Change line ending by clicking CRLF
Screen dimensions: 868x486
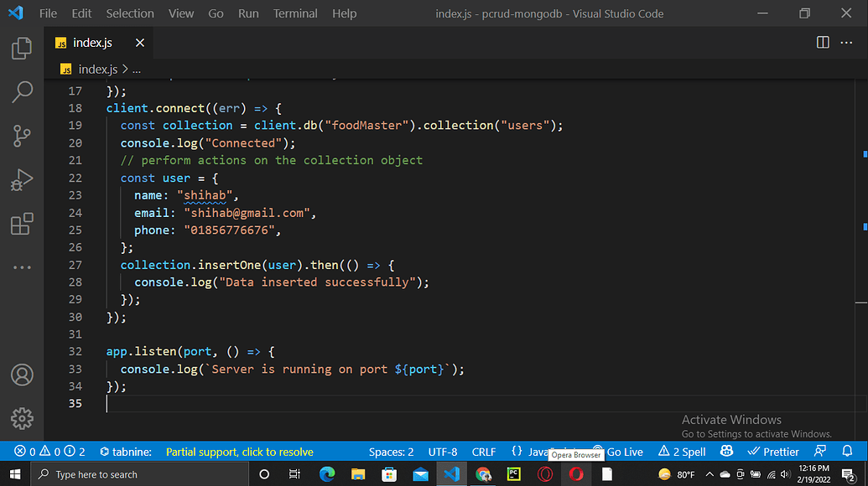483,452
